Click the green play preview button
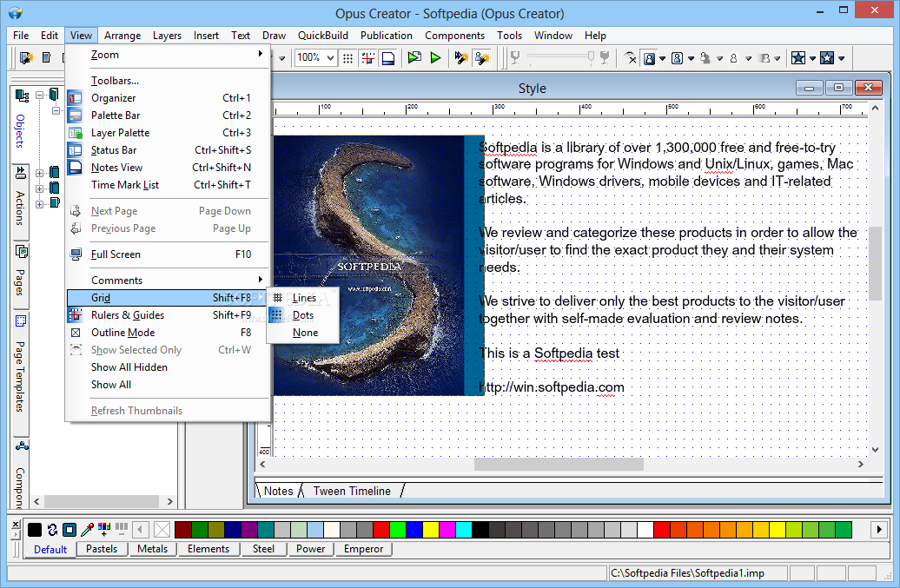Viewport: 900px width, 588px height. (x=435, y=58)
